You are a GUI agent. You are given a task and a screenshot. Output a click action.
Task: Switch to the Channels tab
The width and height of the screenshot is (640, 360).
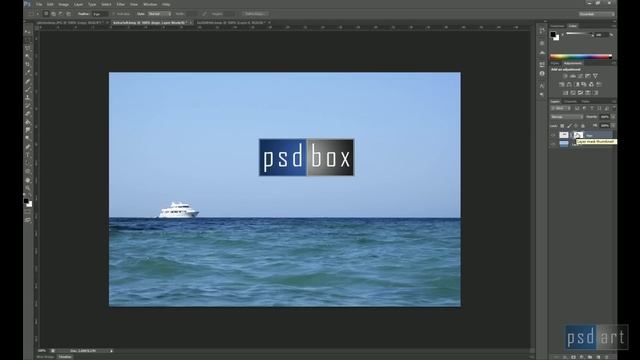[570, 101]
